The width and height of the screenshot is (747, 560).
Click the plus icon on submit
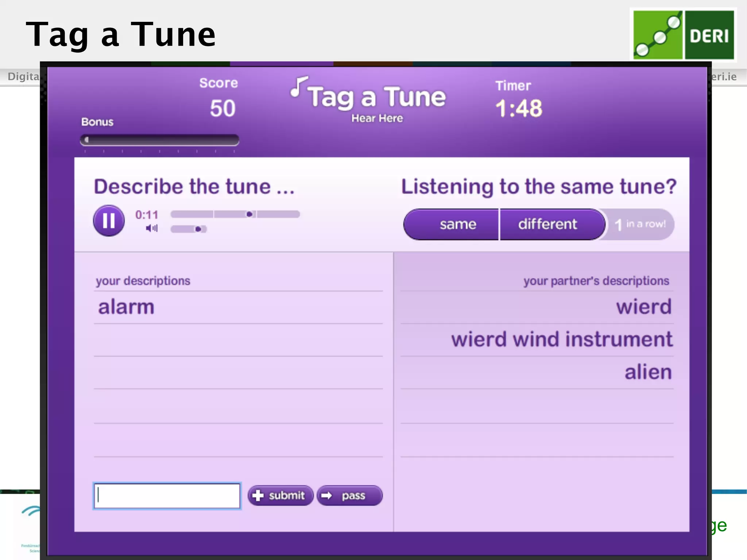pyautogui.click(x=258, y=495)
